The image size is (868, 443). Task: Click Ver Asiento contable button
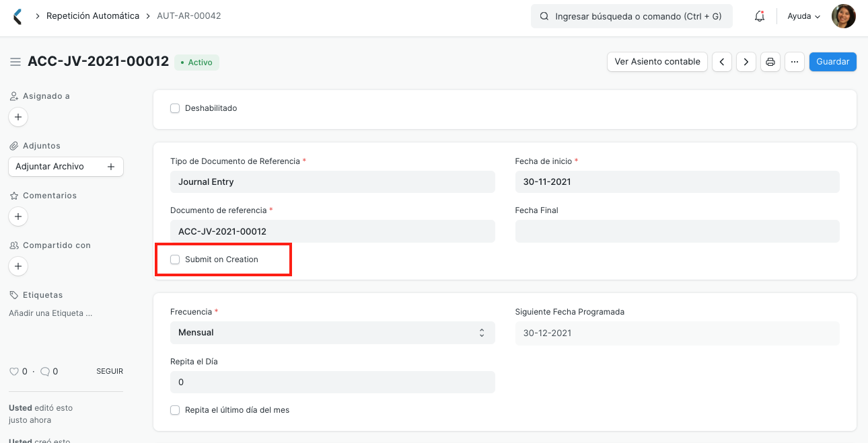[x=657, y=62]
